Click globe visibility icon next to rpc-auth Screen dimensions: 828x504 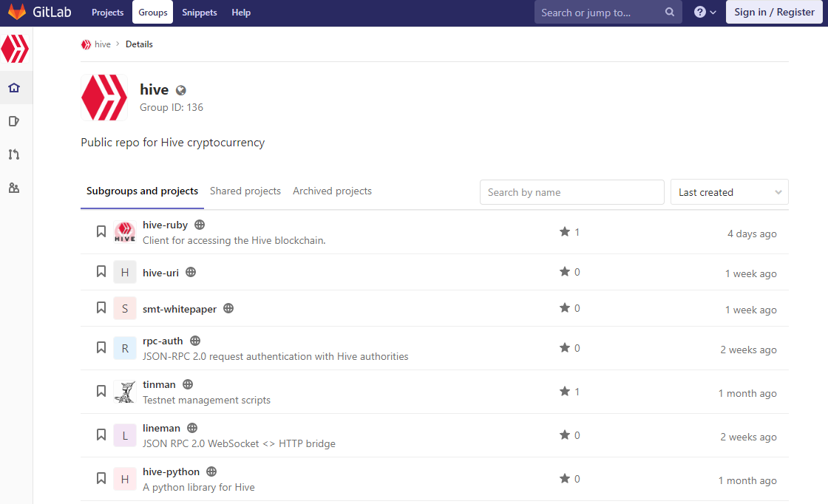tap(195, 341)
